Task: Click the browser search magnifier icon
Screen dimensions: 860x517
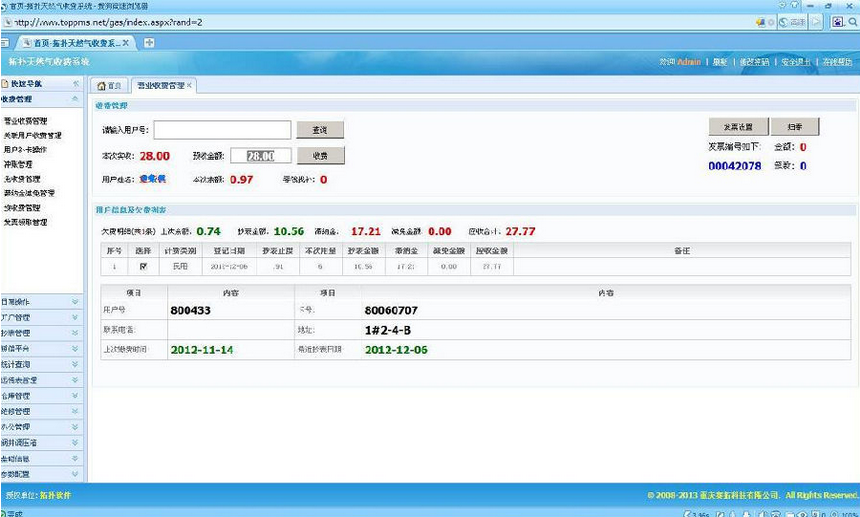Action: [x=851, y=21]
